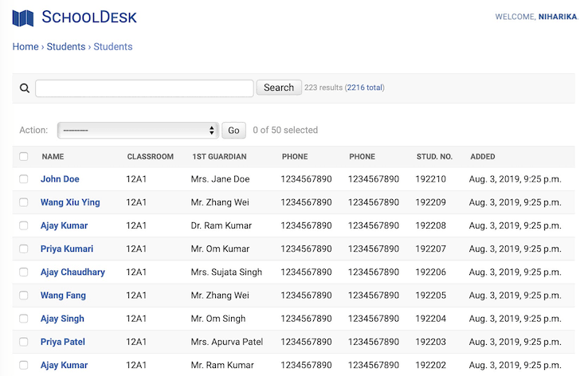Open Wang Fang student details
This screenshot has width=588, height=376.
tap(63, 296)
